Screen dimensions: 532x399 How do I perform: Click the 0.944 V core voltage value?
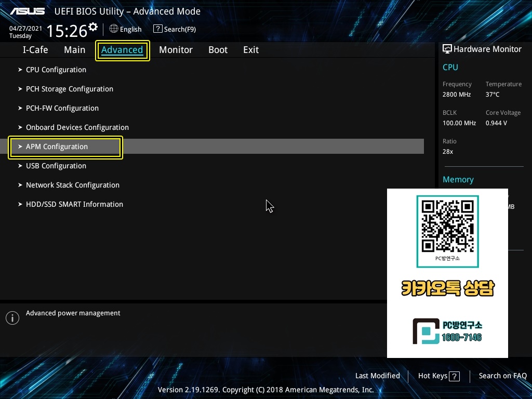pyautogui.click(x=496, y=123)
